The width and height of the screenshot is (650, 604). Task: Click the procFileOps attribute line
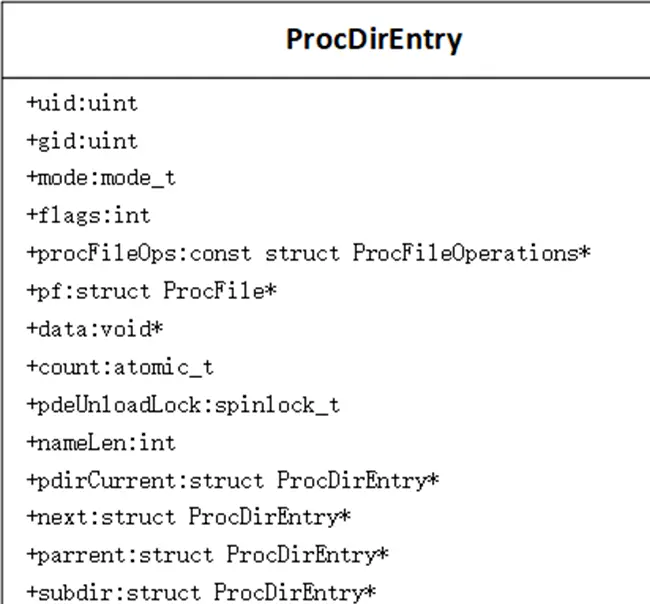click(x=308, y=254)
